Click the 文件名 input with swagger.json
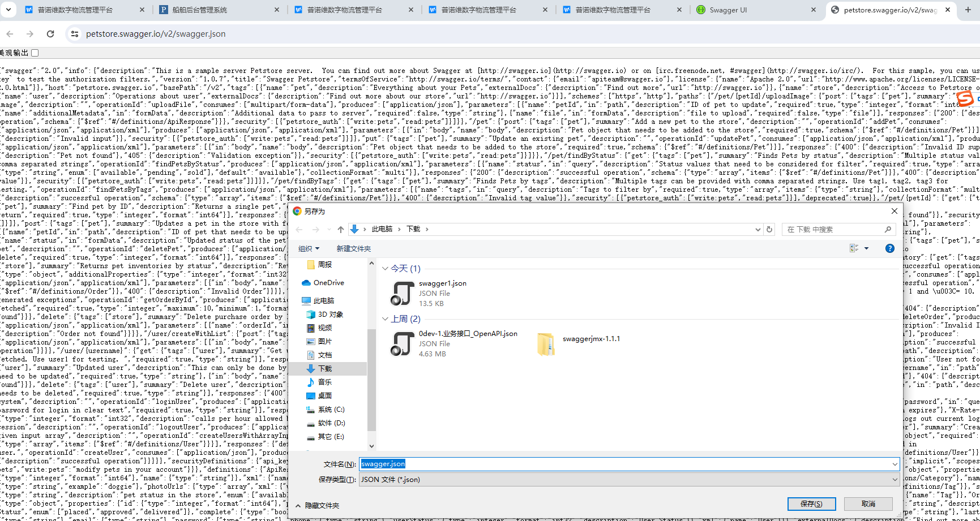This screenshot has height=521, width=980. [x=624, y=464]
